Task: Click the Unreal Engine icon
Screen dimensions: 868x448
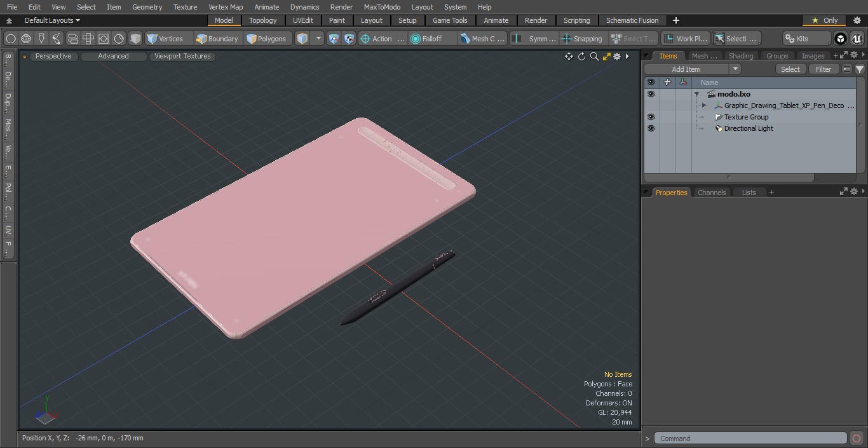Action: [x=857, y=39]
